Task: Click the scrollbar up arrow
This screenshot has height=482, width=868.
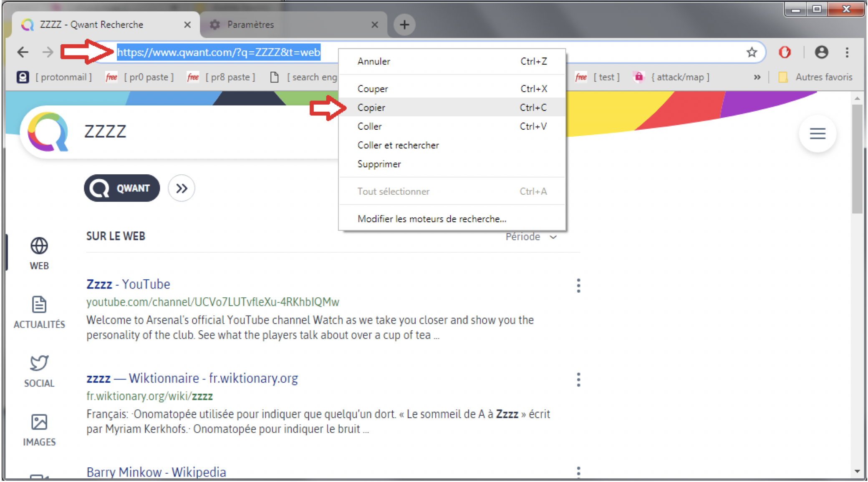Action: [x=857, y=98]
